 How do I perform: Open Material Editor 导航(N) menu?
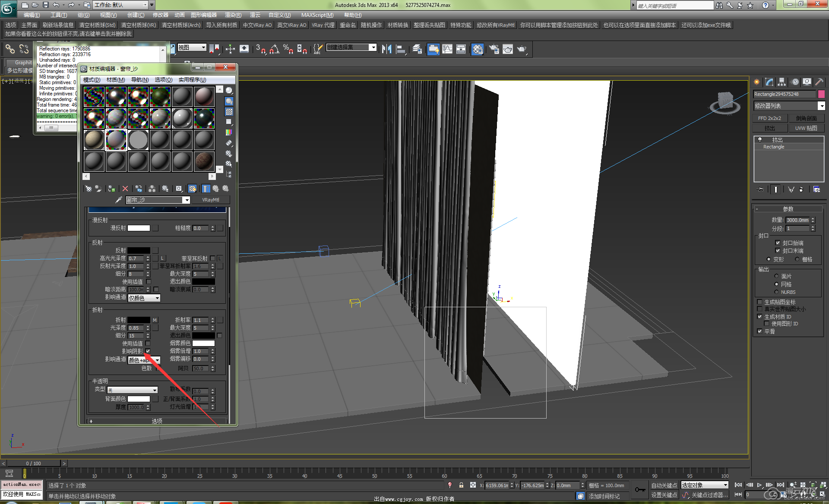(140, 80)
